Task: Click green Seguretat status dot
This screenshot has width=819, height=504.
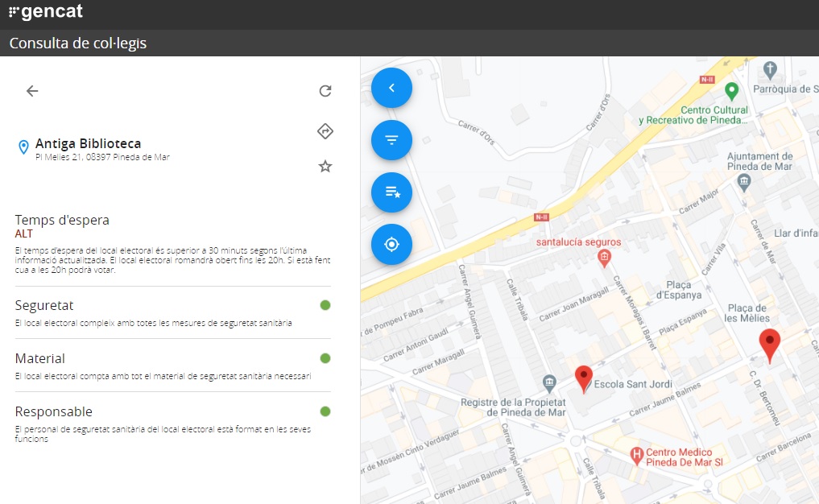Action: [325, 305]
